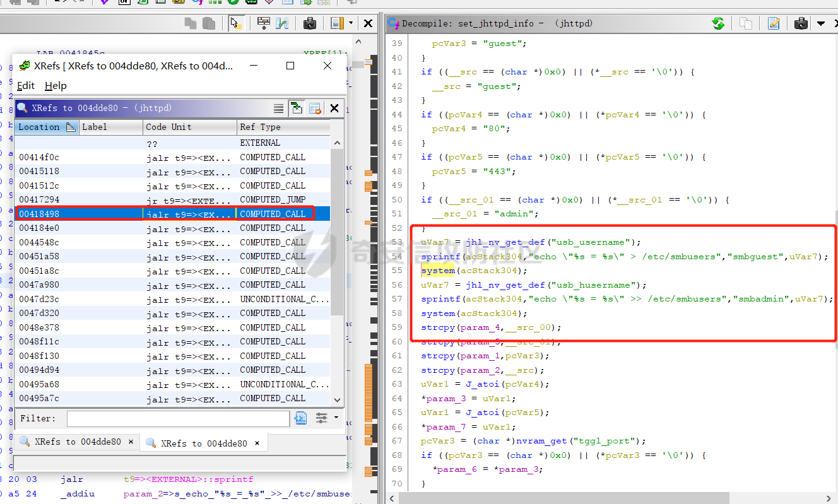Open the filter options sliders icon
Screen dimensions: 838x504
pos(322,418)
